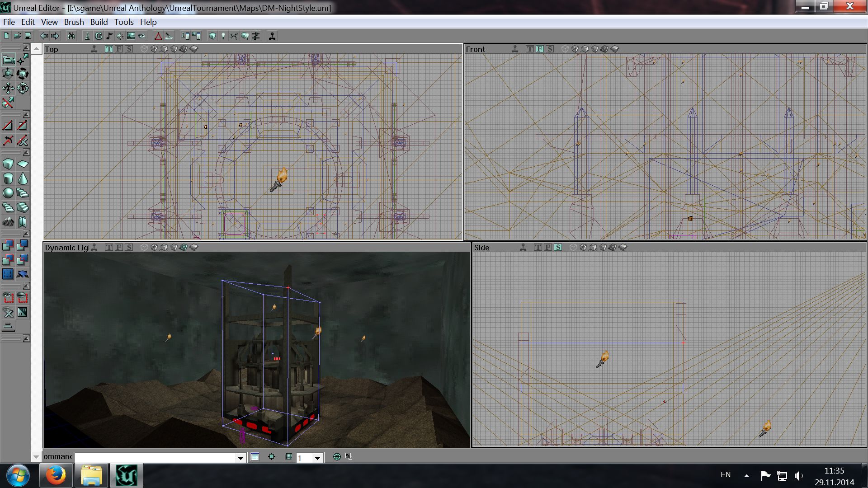Toggle Side view S button in Front viewport
This screenshot has height=488, width=868.
(550, 49)
